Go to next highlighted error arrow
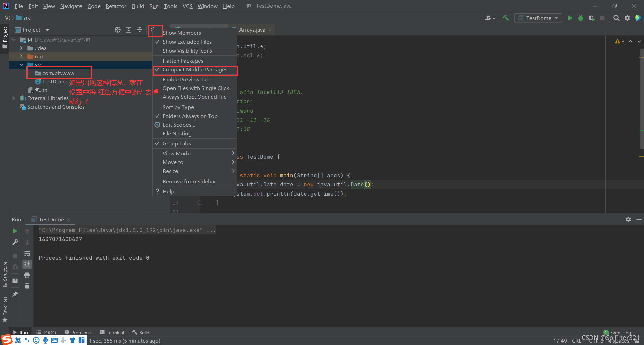 [x=639, y=41]
